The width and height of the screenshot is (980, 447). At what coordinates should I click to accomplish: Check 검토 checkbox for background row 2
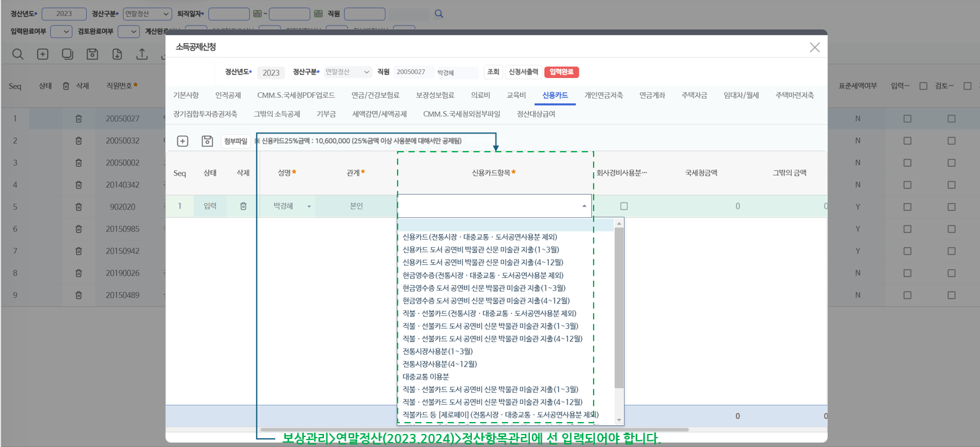tap(951, 140)
